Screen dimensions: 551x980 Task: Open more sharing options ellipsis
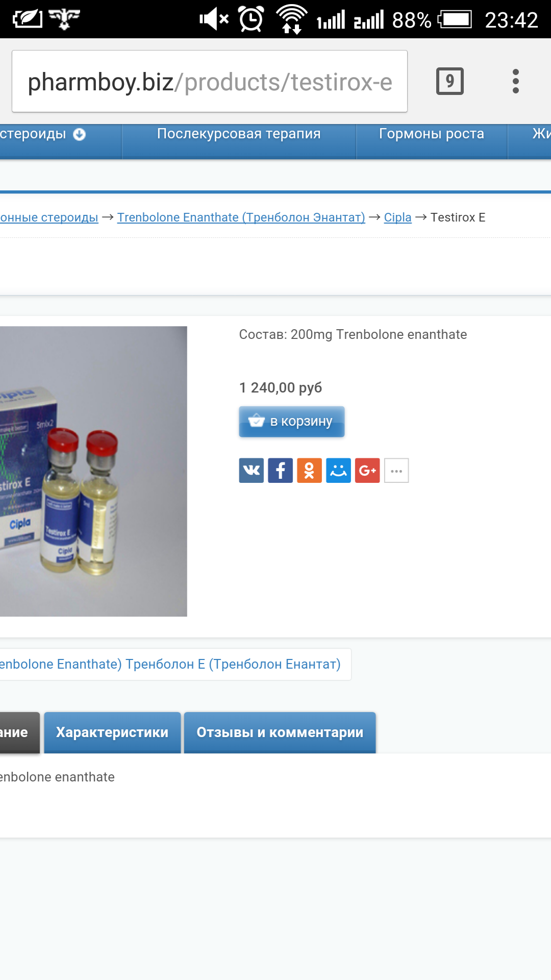[x=396, y=470]
